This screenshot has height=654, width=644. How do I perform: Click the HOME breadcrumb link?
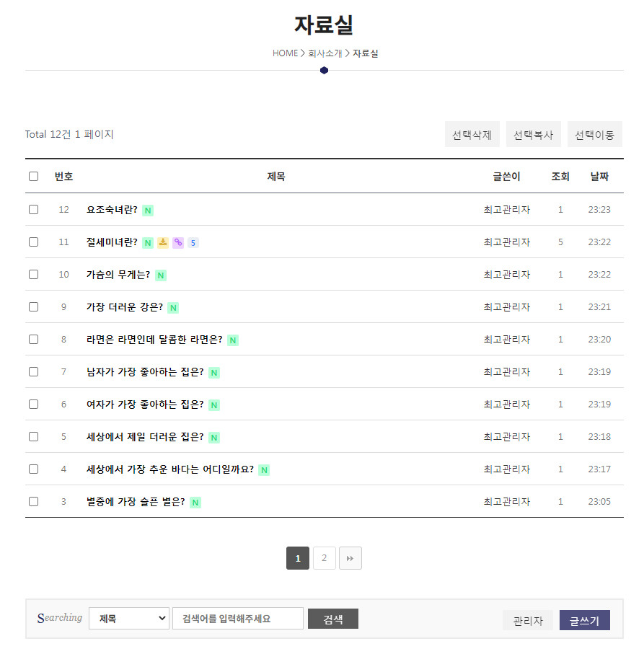click(x=285, y=53)
